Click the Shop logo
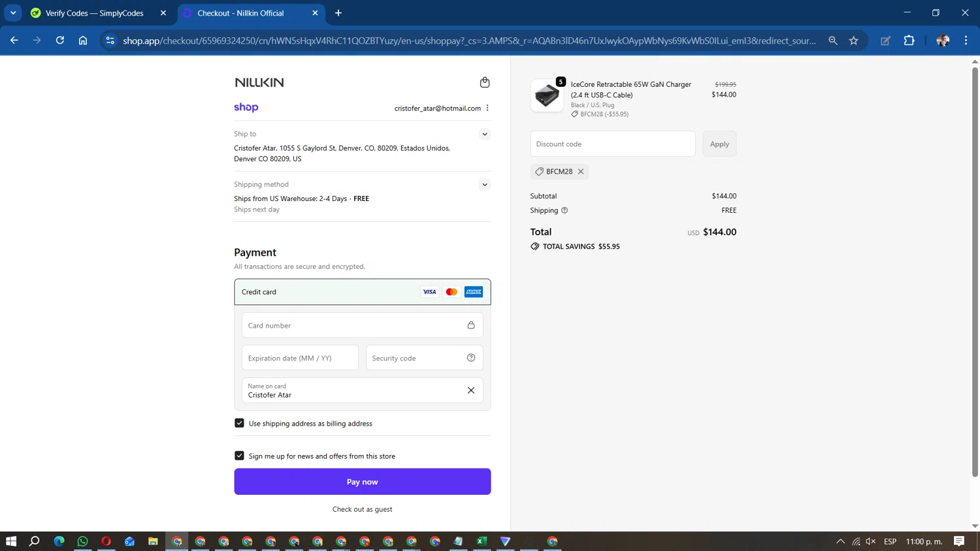The height and width of the screenshot is (551, 980). tap(246, 107)
